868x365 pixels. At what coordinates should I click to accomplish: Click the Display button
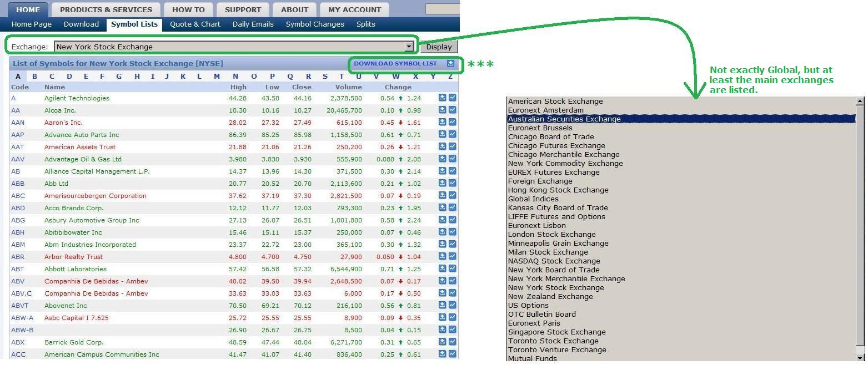439,46
